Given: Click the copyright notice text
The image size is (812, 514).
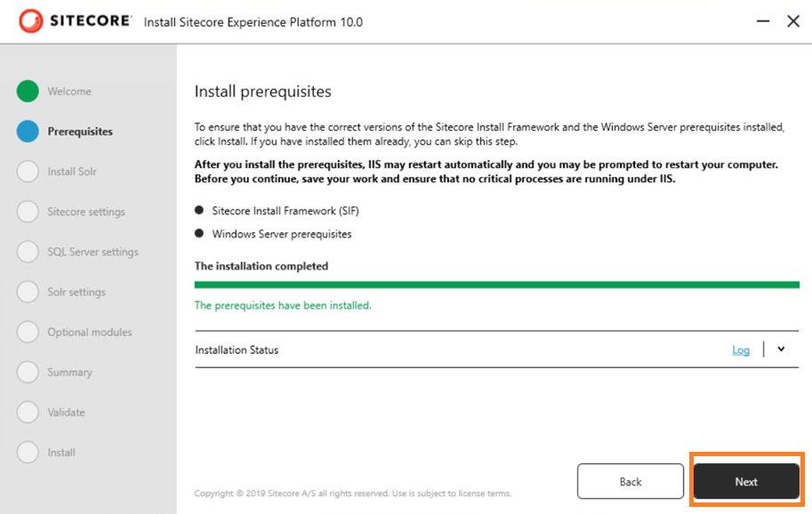Looking at the screenshot, I should click(x=353, y=494).
